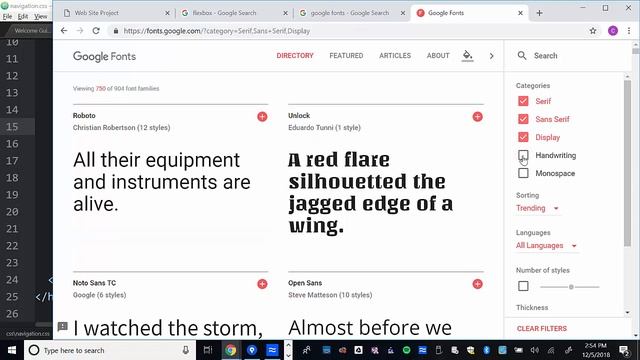Open a new browser tab
The width and height of the screenshot is (640, 360).
tap(539, 13)
